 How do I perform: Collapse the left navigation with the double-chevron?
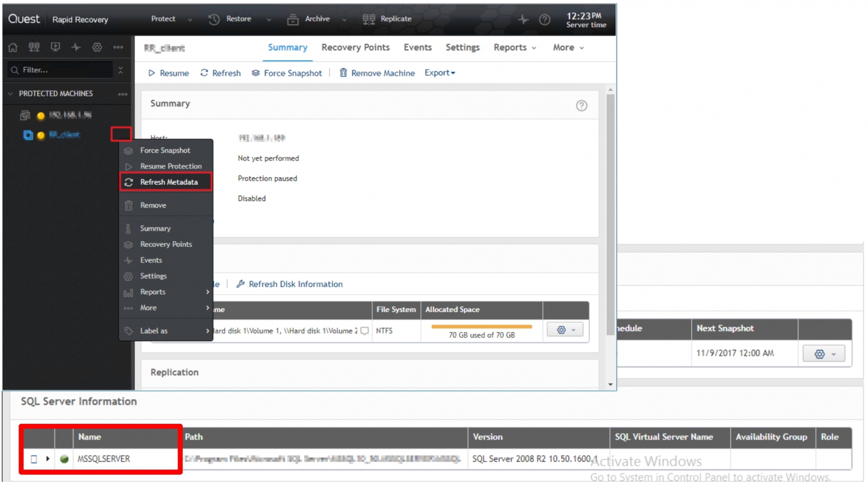click(x=120, y=70)
